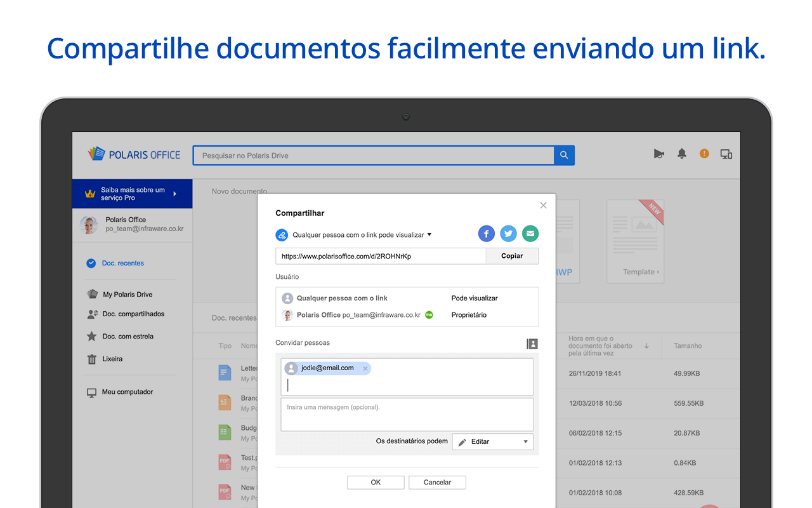This screenshot has height=508, width=812.
Task: Click the PDF icon for Test file
Action: coord(225,462)
